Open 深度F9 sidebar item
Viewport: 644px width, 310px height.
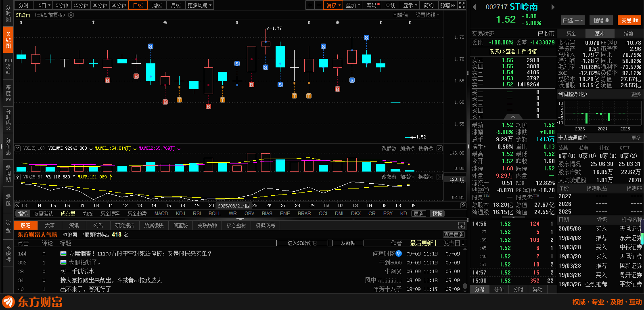pos(8,93)
